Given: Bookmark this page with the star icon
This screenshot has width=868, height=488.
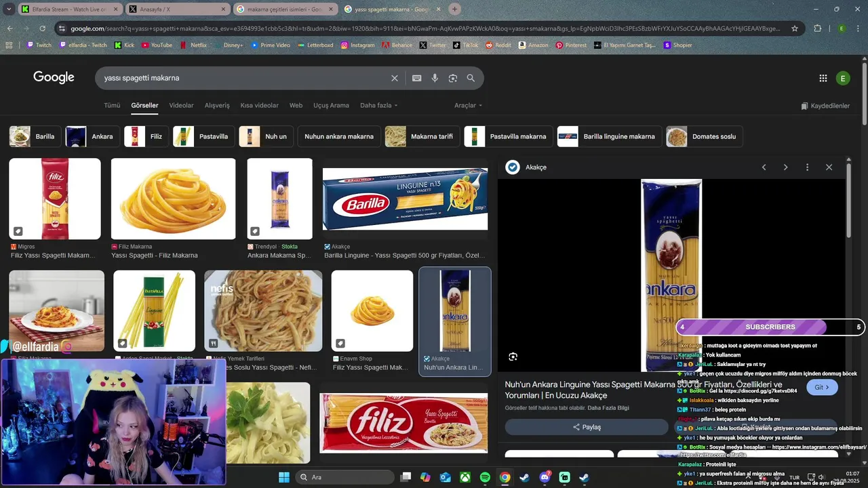Looking at the screenshot, I should (795, 28).
